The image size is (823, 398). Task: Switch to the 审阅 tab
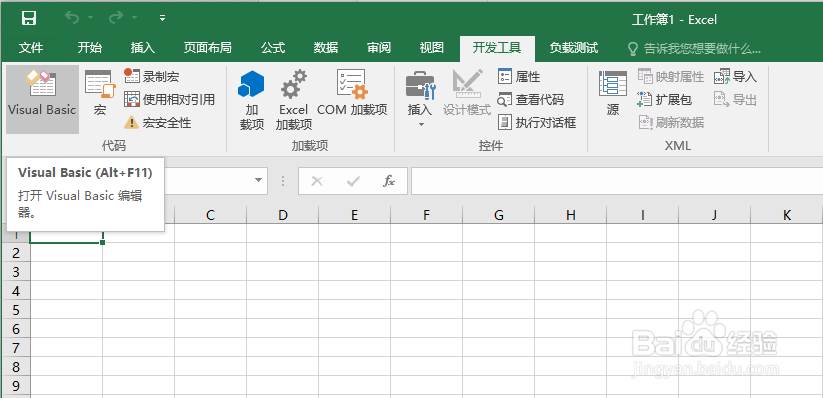[x=379, y=48]
